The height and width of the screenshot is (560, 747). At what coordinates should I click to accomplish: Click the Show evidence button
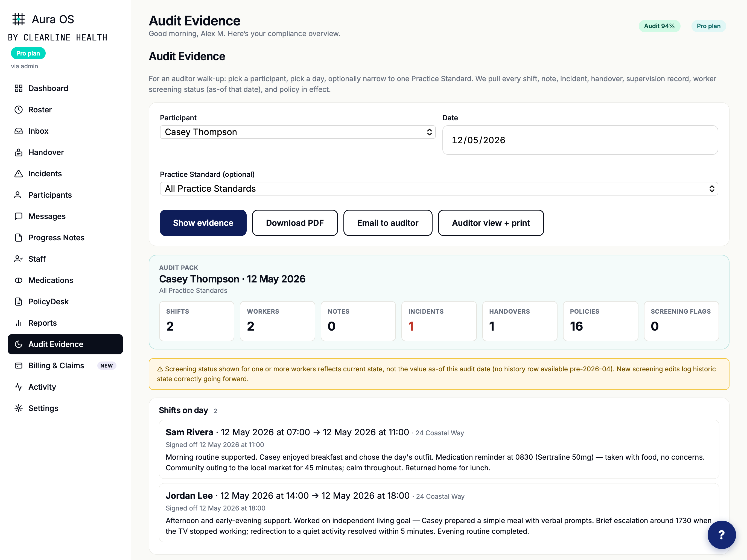point(203,223)
